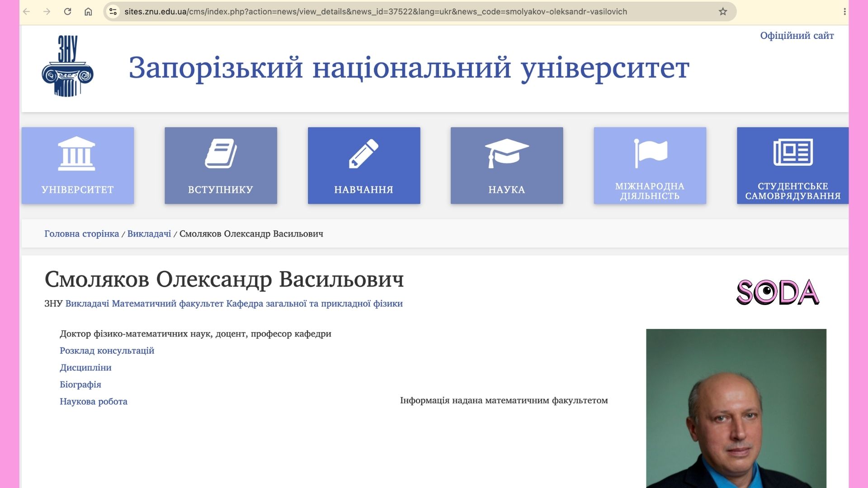Click the browser back arrow
Image resolution: width=868 pixels, height=488 pixels.
[27, 12]
